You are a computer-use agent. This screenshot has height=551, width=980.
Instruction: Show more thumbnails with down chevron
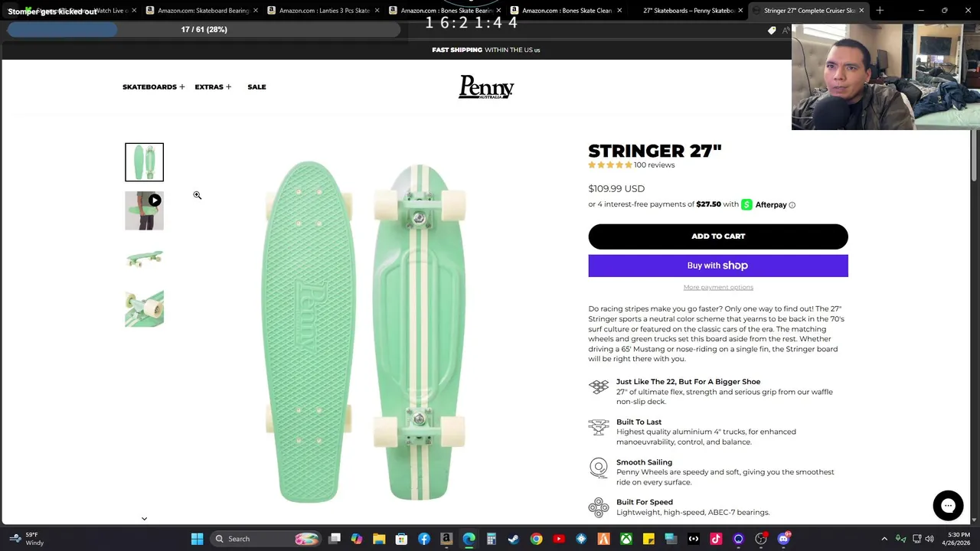(144, 519)
